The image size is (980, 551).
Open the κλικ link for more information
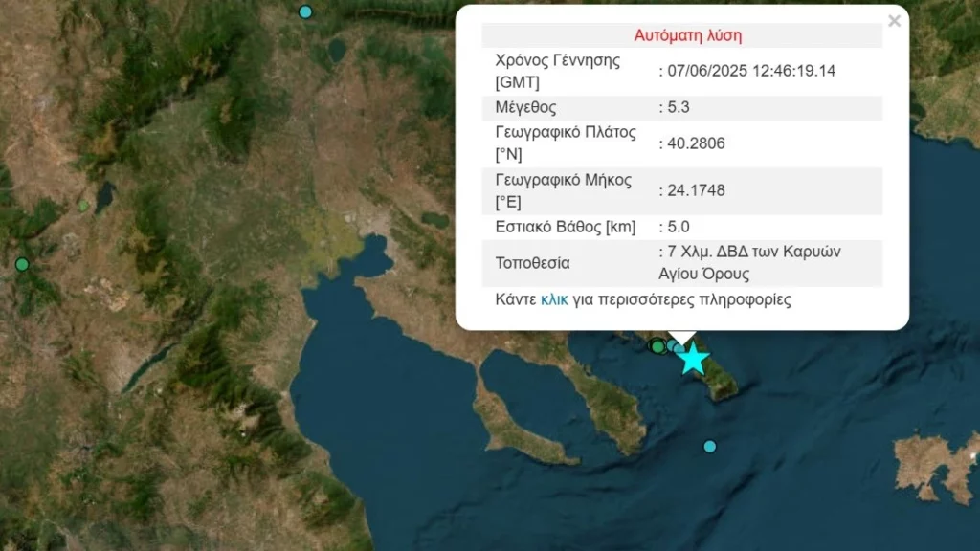(554, 299)
